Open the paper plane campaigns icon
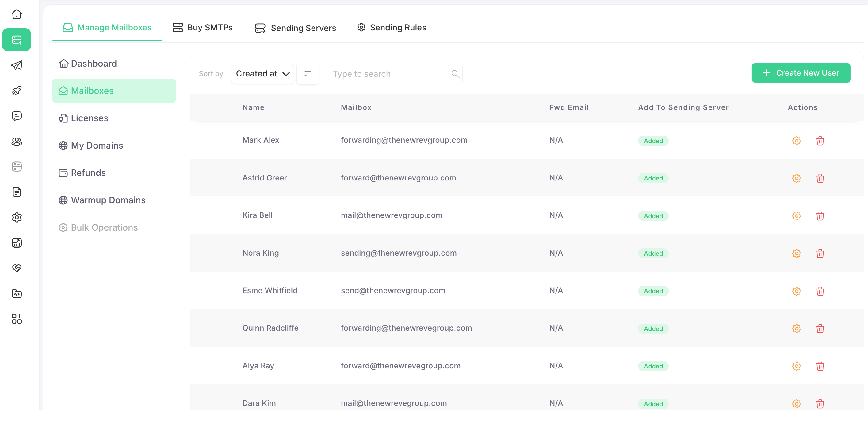 pos(17,65)
